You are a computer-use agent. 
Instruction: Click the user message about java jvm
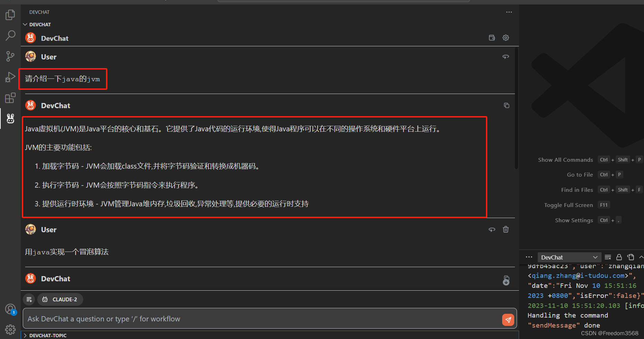coord(62,79)
